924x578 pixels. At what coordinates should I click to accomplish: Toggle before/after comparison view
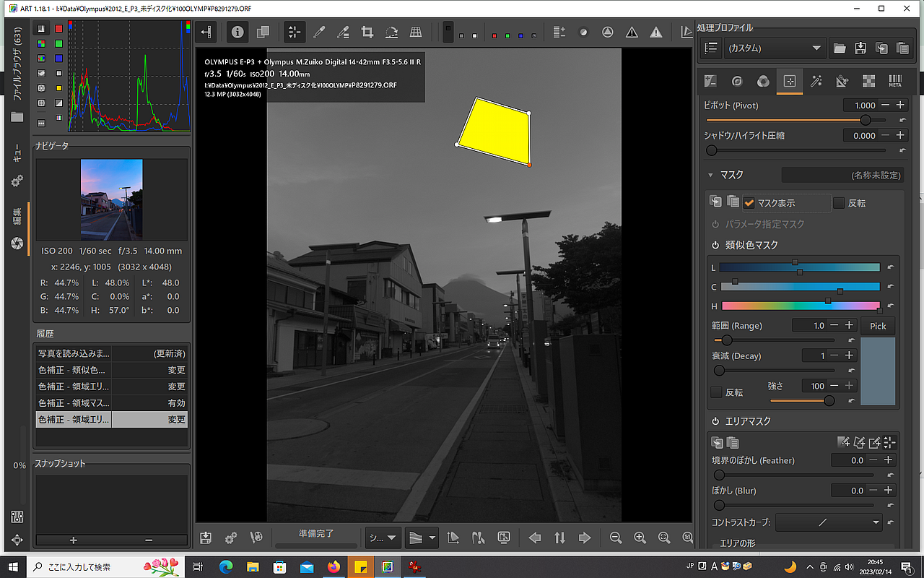tap(263, 32)
